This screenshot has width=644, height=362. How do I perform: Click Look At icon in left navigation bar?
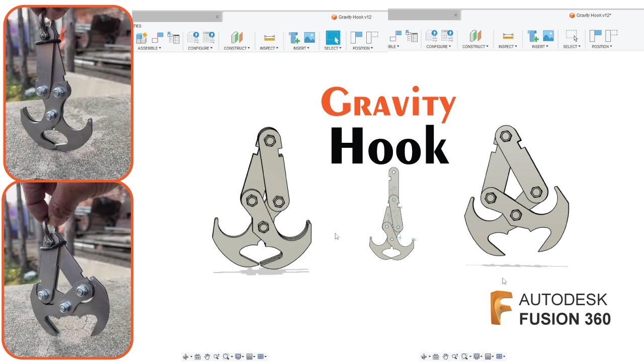click(198, 356)
